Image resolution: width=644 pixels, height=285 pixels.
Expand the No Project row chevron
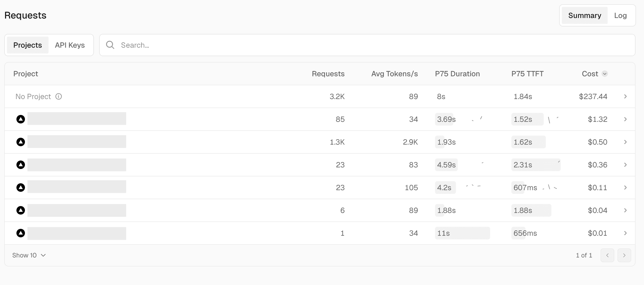[x=625, y=96]
